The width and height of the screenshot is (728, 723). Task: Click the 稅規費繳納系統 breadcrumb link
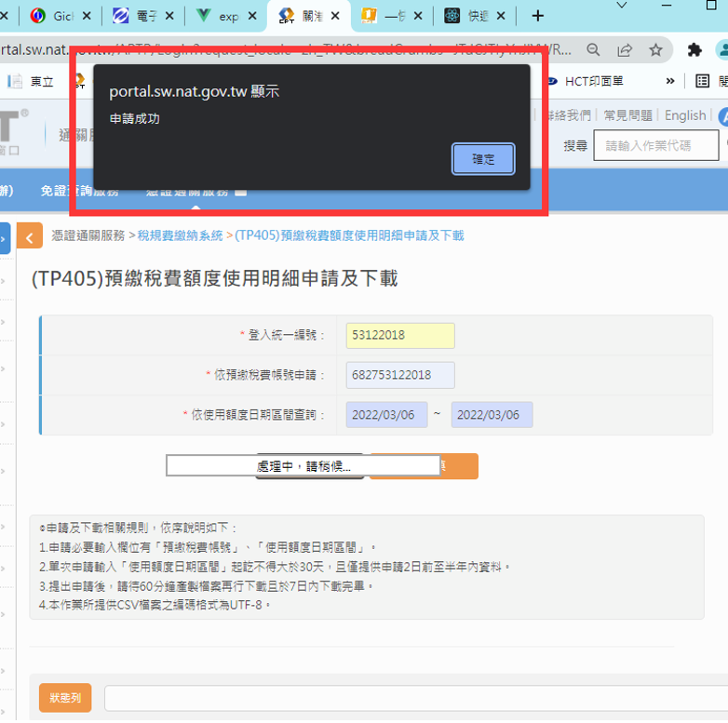tap(180, 236)
